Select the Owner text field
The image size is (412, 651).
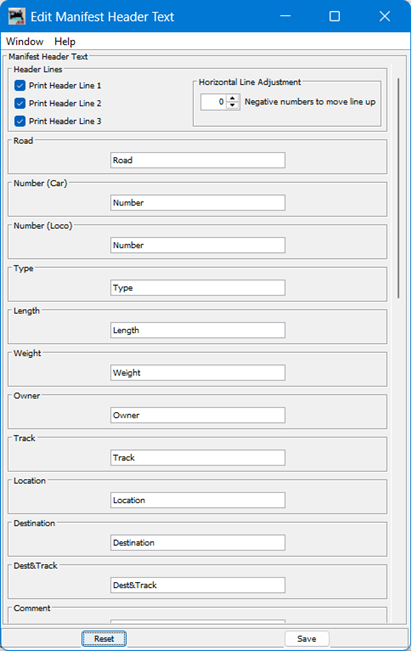click(198, 415)
